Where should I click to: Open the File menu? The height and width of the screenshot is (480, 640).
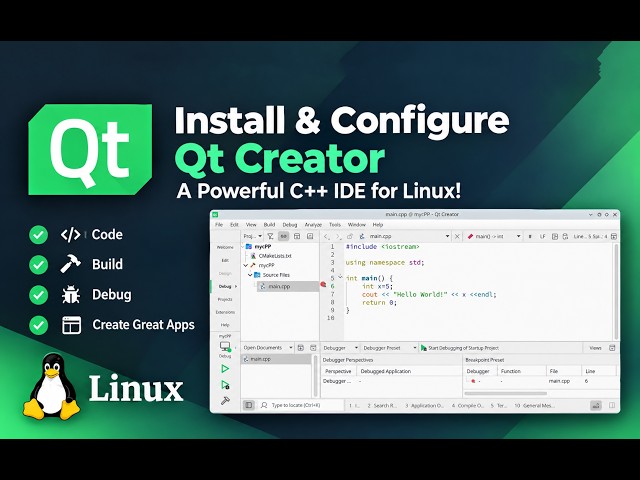[219, 224]
